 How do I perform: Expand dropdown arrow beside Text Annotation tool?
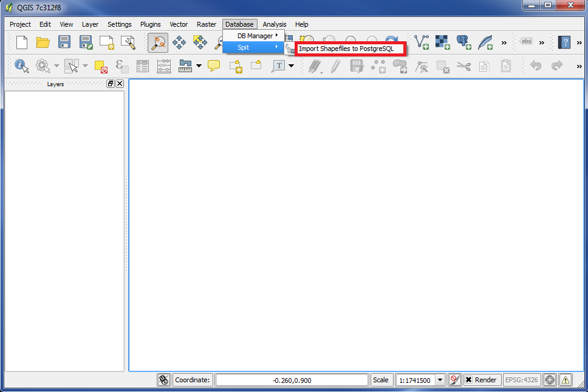(x=292, y=66)
